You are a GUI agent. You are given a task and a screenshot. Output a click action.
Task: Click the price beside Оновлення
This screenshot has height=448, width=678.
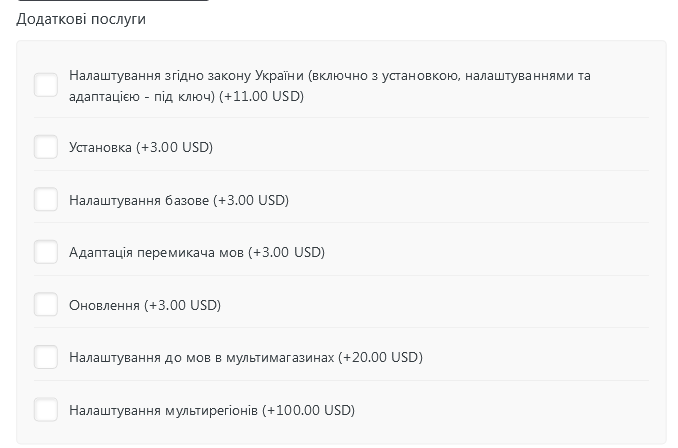click(x=183, y=305)
